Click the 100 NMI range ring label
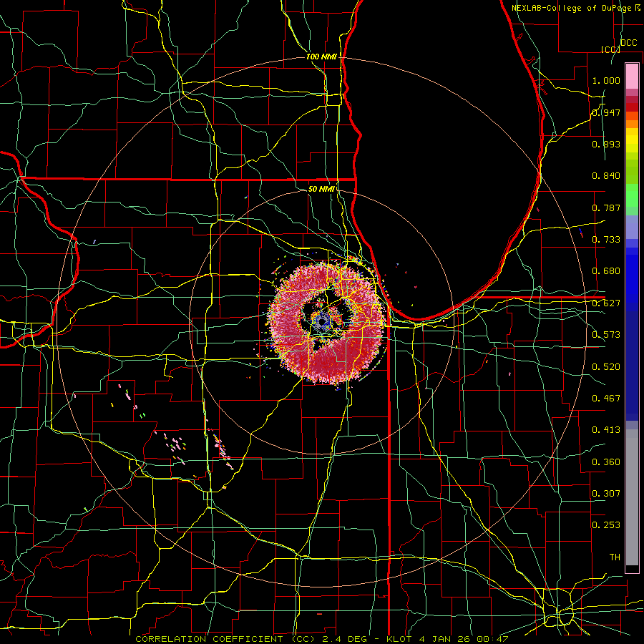 321,57
